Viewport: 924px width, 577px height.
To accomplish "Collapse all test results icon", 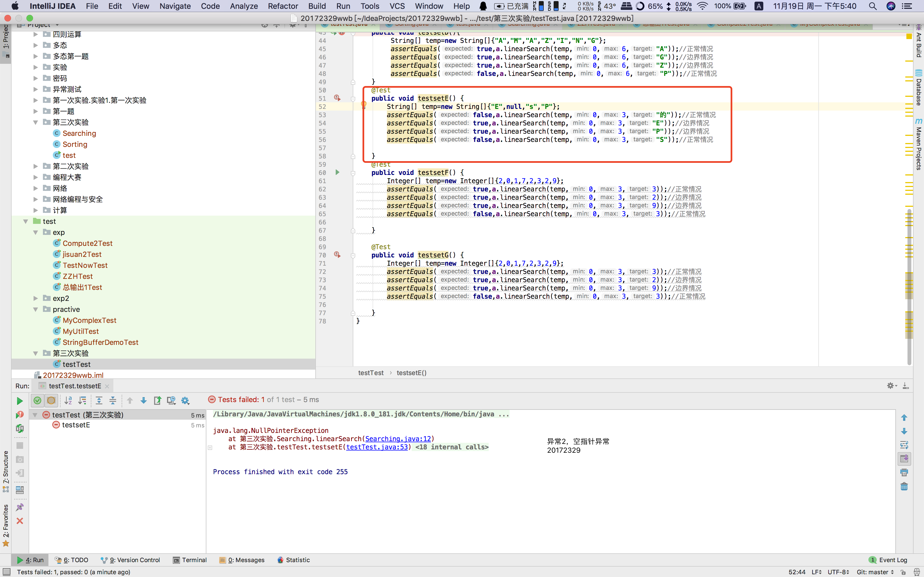I will point(113,400).
